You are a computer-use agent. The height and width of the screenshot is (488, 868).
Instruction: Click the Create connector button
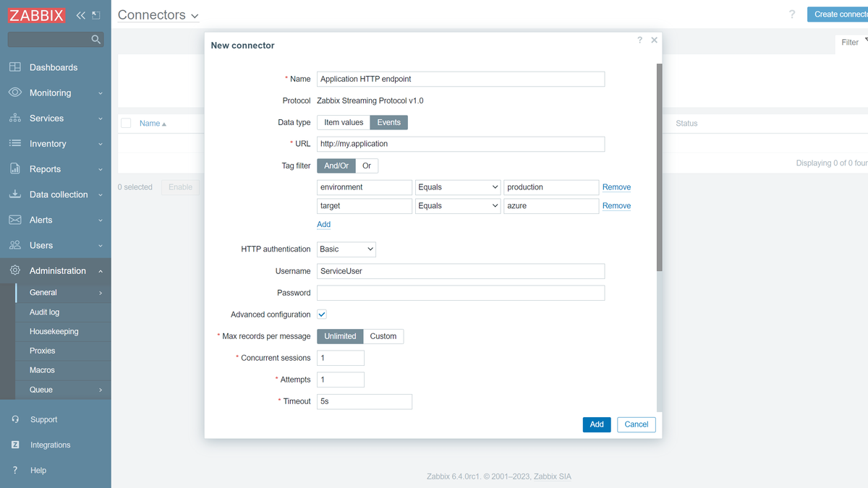[839, 14]
